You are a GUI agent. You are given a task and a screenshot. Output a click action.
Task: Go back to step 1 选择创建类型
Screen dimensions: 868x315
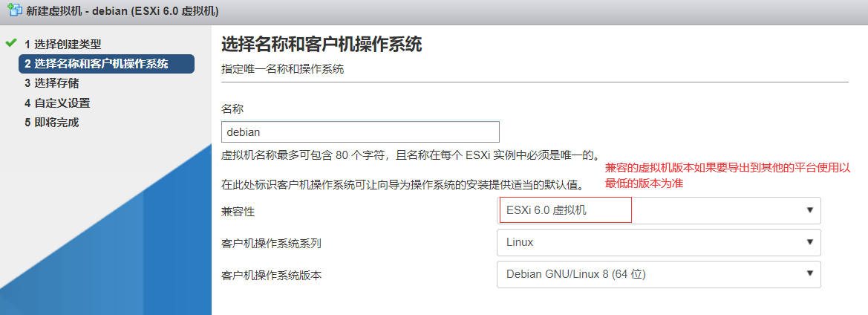(62, 45)
